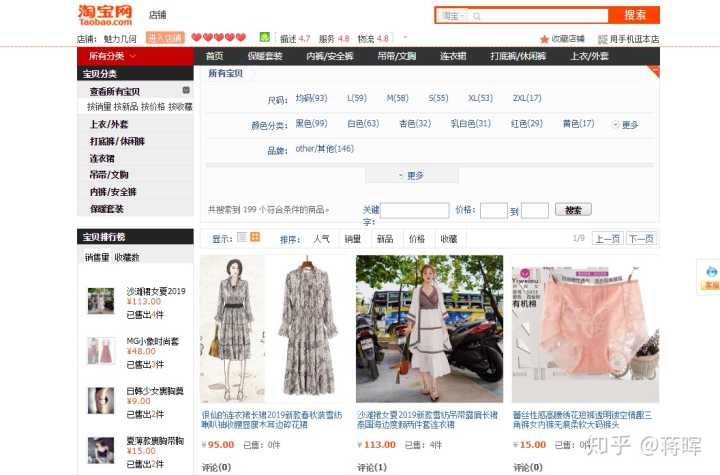
Task: Click the green shop badge icon
Action: 264,37
